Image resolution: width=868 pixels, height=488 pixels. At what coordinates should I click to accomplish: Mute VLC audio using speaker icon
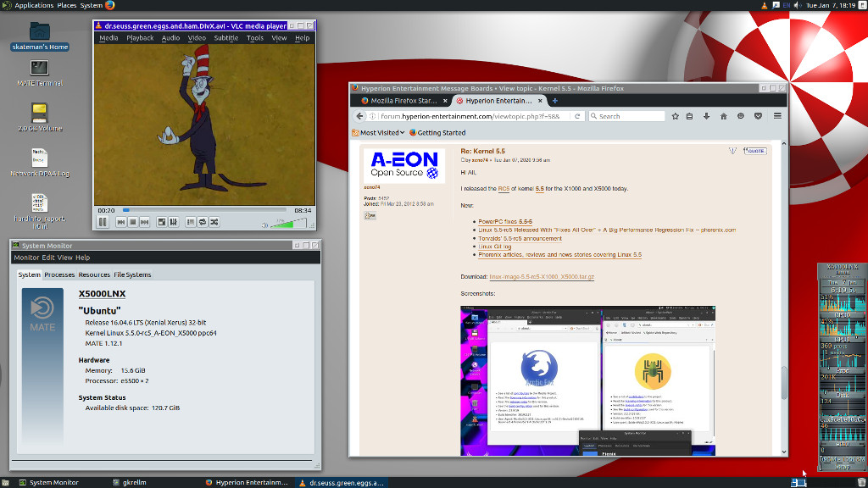click(264, 225)
